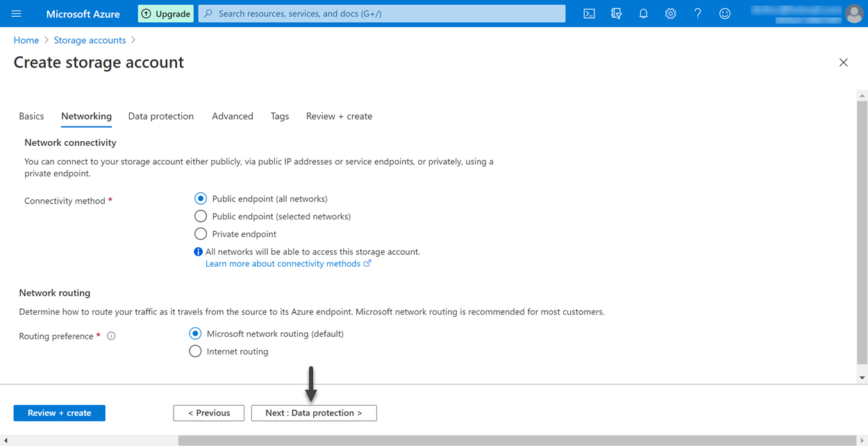Image resolution: width=868 pixels, height=446 pixels.
Task: Open Cloud Shell from the top bar
Action: click(589, 13)
